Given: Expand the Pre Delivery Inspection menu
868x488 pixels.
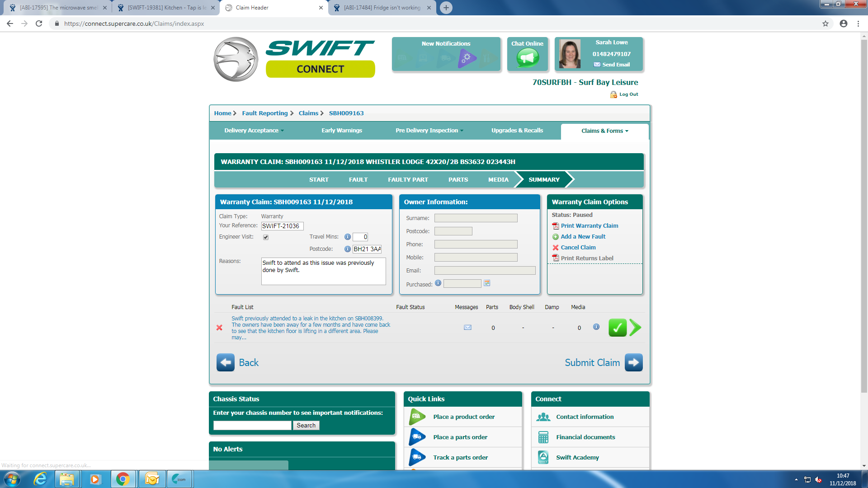Looking at the screenshot, I should [429, 131].
